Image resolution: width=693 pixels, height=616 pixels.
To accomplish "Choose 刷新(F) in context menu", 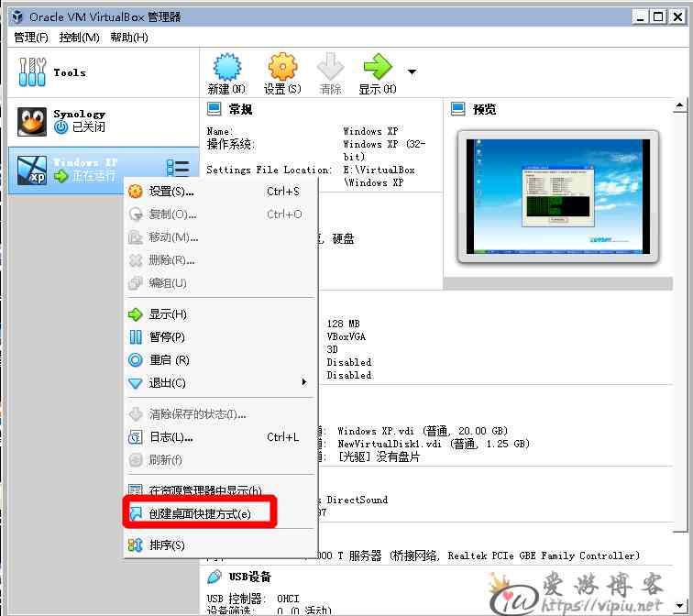I will tap(221, 460).
